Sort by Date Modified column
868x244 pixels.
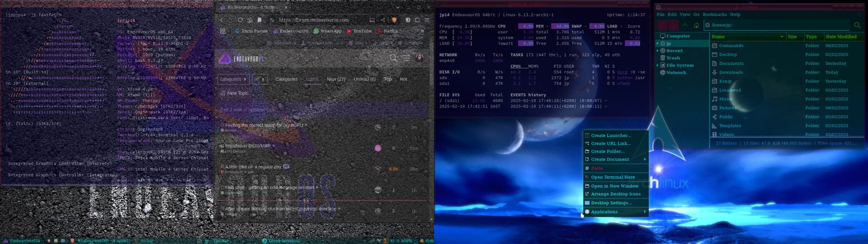pos(841,37)
